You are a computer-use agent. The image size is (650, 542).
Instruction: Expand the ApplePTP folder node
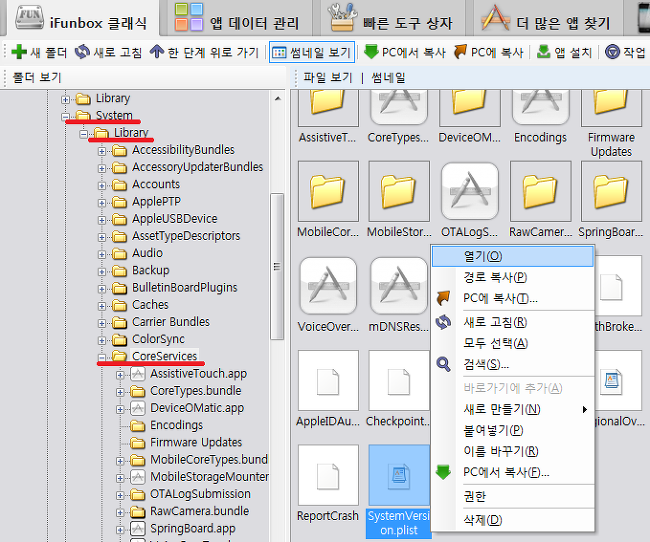102,203
